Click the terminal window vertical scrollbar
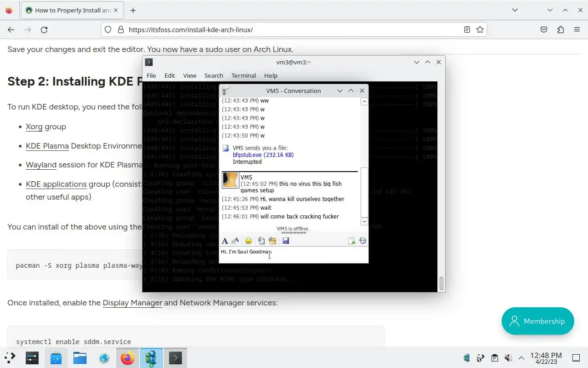The width and height of the screenshot is (588, 368). [x=441, y=283]
